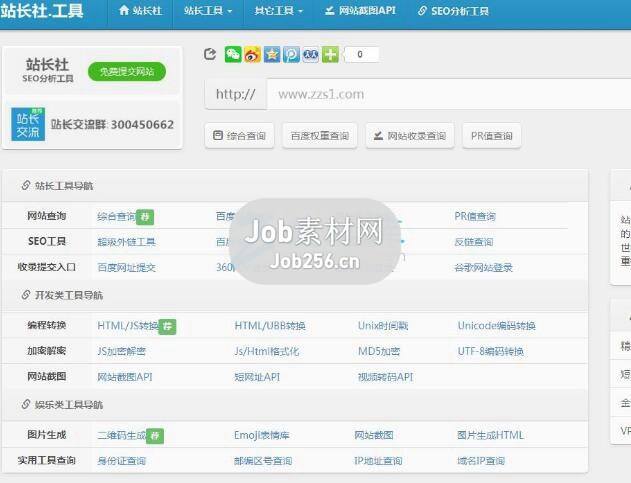Click the PR值查询 button
The height and width of the screenshot is (483, 631).
pyautogui.click(x=492, y=136)
